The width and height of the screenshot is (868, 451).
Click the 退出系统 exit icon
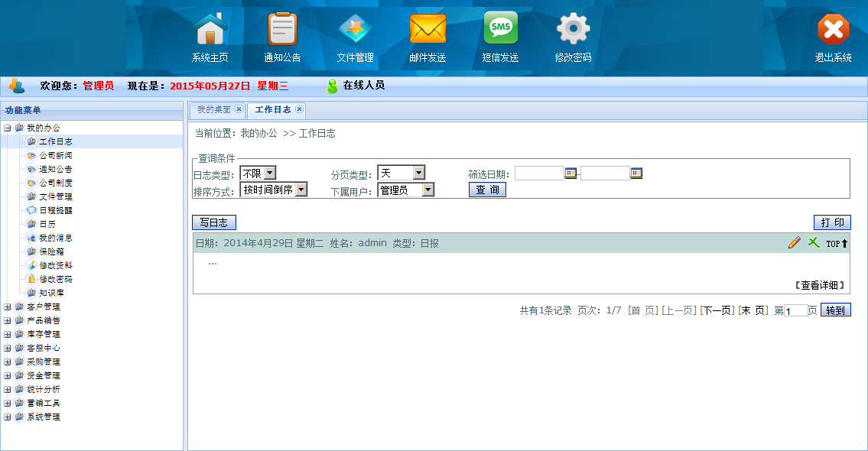833,30
